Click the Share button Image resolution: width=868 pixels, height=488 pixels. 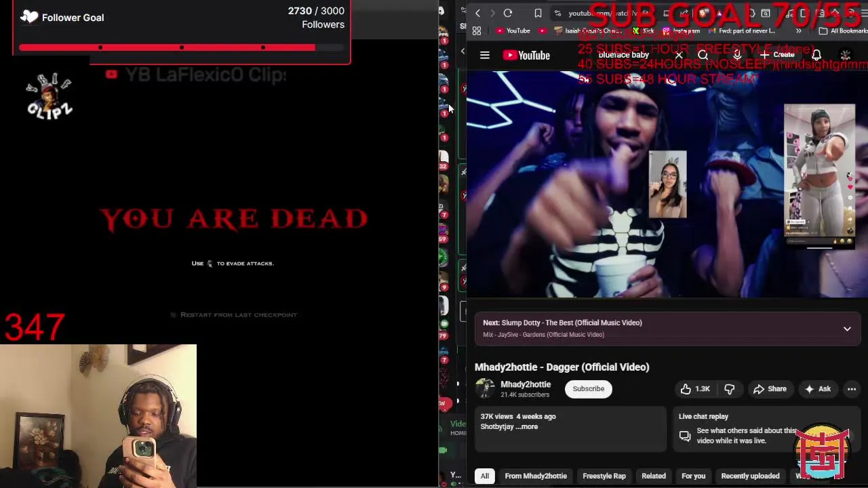coord(770,389)
